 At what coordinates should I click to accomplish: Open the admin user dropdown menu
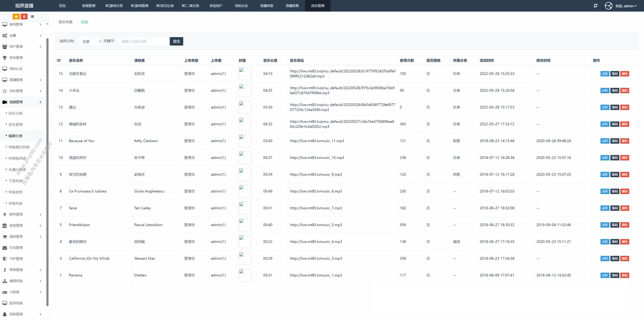[x=626, y=6]
